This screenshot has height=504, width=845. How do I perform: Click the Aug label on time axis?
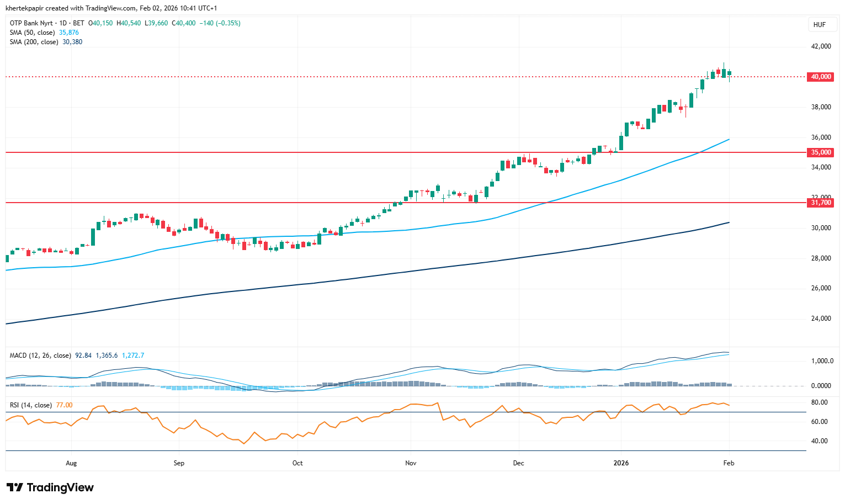[71, 463]
